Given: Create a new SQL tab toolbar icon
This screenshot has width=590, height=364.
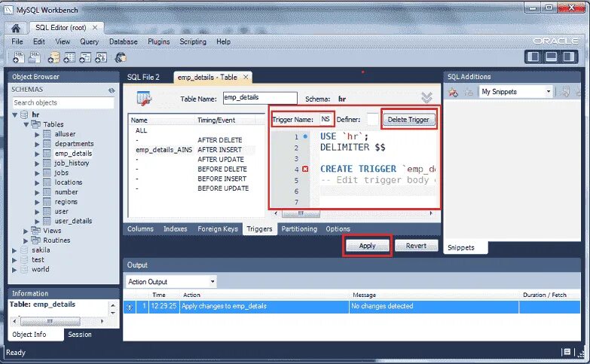Looking at the screenshot, I should pyautogui.click(x=18, y=57).
